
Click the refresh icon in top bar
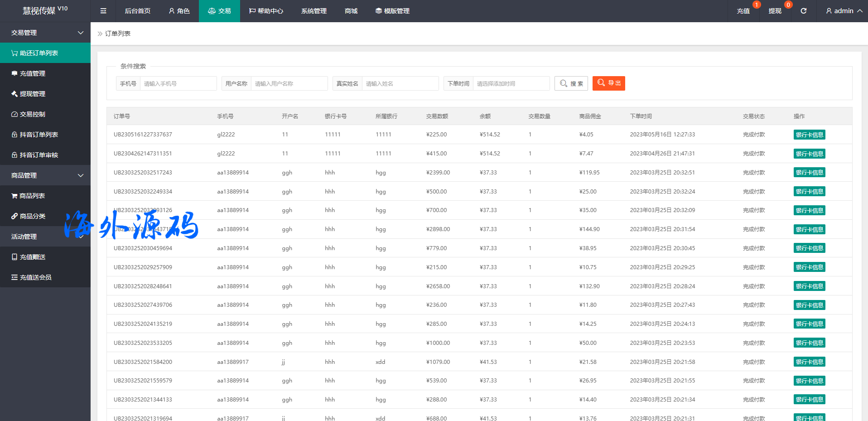(x=803, y=11)
